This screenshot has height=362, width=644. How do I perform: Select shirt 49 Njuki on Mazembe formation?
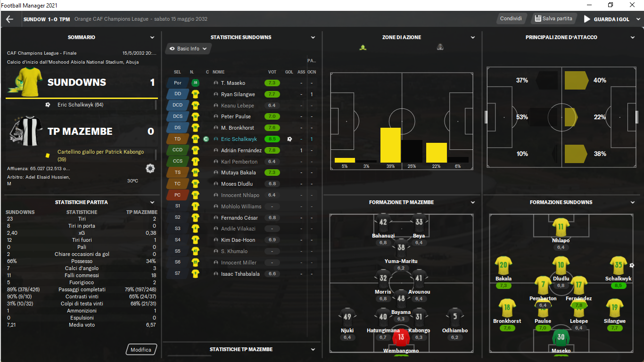point(347,317)
